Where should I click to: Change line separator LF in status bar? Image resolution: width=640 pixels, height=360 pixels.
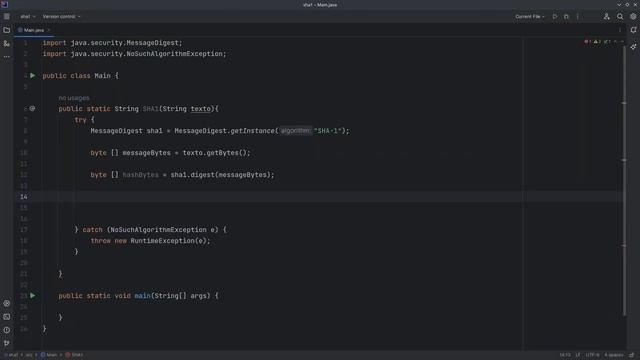(578, 355)
